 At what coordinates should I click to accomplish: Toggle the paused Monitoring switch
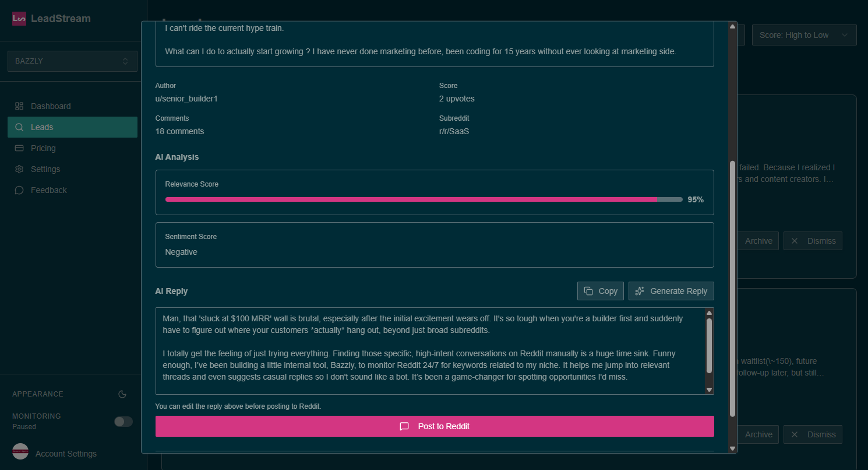coord(124,421)
